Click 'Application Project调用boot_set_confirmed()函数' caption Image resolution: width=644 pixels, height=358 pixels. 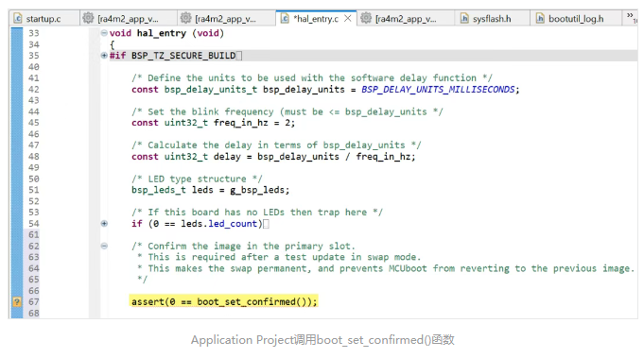pos(322,340)
